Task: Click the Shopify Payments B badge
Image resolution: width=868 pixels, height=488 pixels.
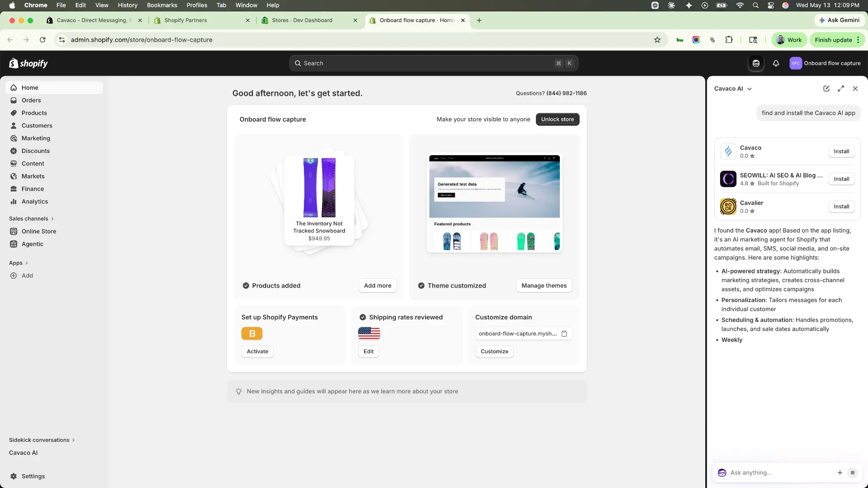Action: [x=252, y=333]
